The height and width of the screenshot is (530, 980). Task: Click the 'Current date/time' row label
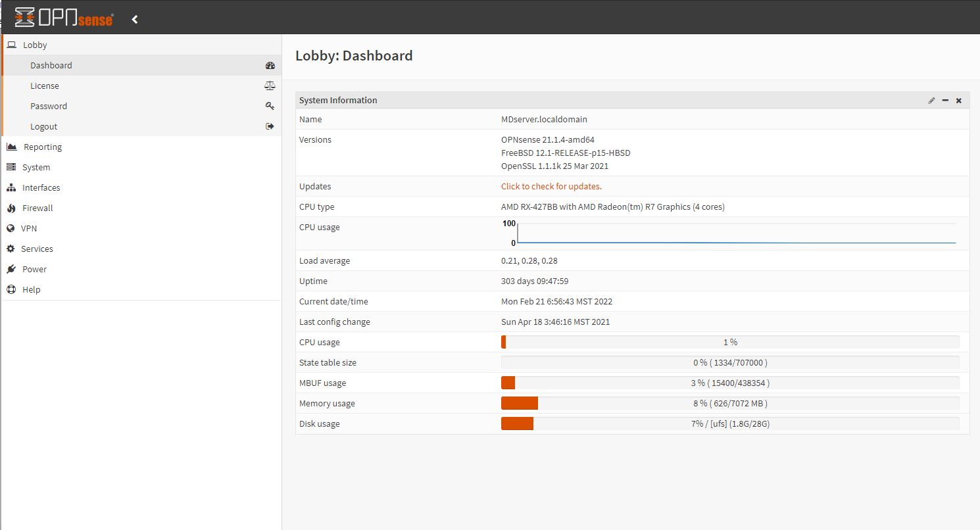click(x=333, y=302)
